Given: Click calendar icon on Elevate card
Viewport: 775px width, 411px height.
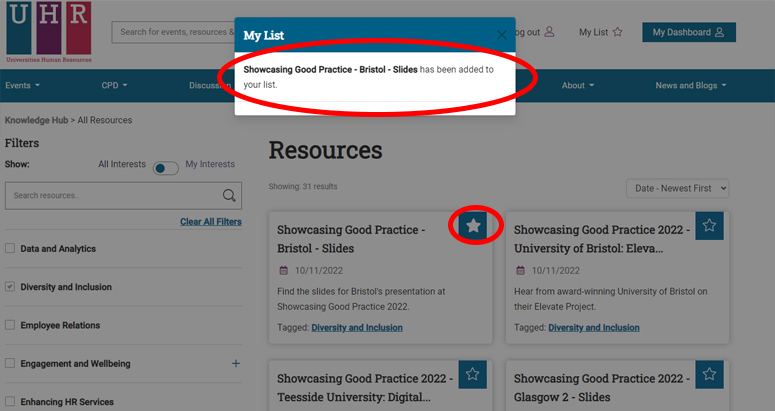Looking at the screenshot, I should pyautogui.click(x=520, y=270).
